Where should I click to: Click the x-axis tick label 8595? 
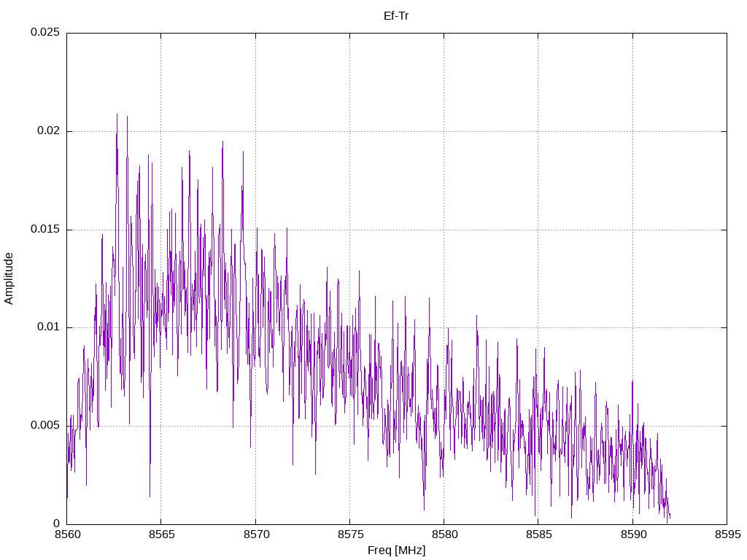click(727, 534)
